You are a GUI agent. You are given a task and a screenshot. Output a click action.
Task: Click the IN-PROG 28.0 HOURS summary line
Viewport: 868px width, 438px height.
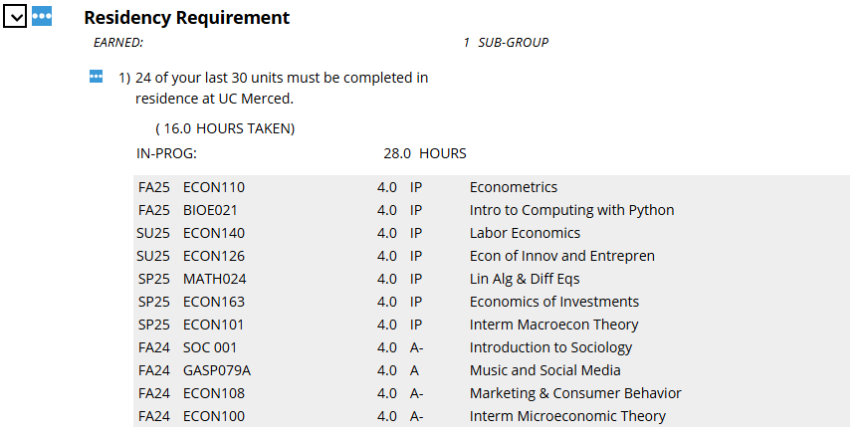tap(302, 153)
